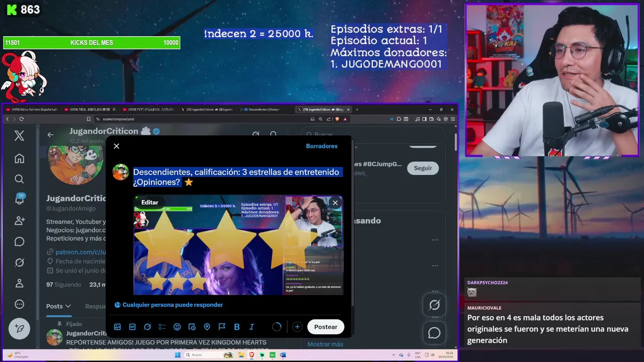Switch to (20) JugandorCriticon tab
Viewport: 644px width, 362px height.
pyautogui.click(x=206, y=109)
